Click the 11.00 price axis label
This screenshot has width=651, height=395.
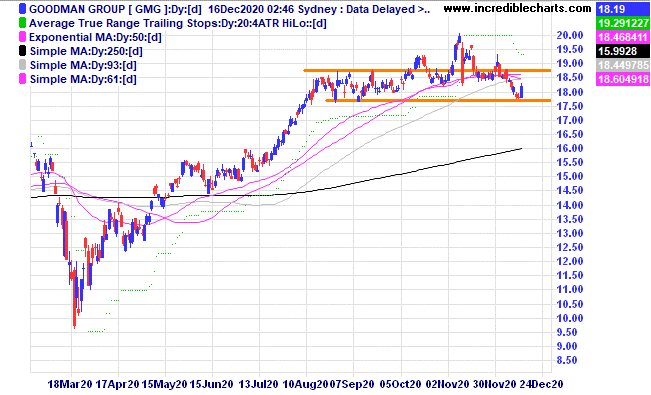[x=570, y=290]
